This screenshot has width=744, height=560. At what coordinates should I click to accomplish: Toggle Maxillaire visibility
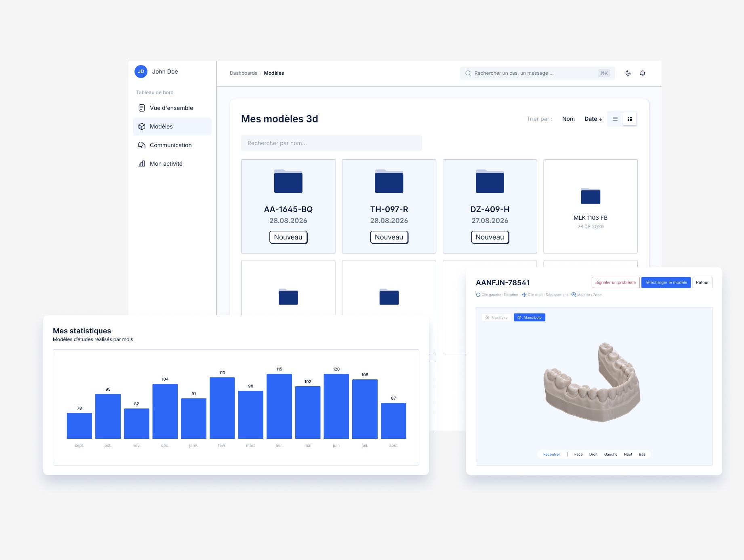point(496,318)
